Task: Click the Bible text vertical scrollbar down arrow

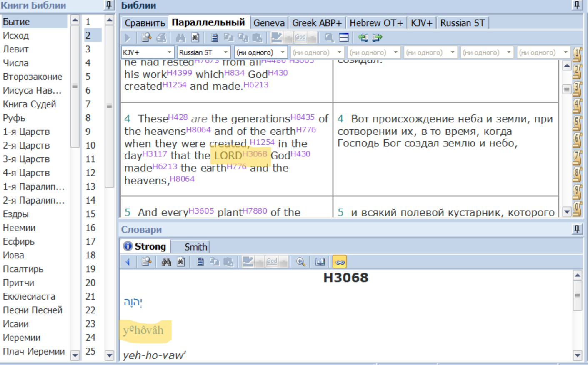Action: (567, 212)
